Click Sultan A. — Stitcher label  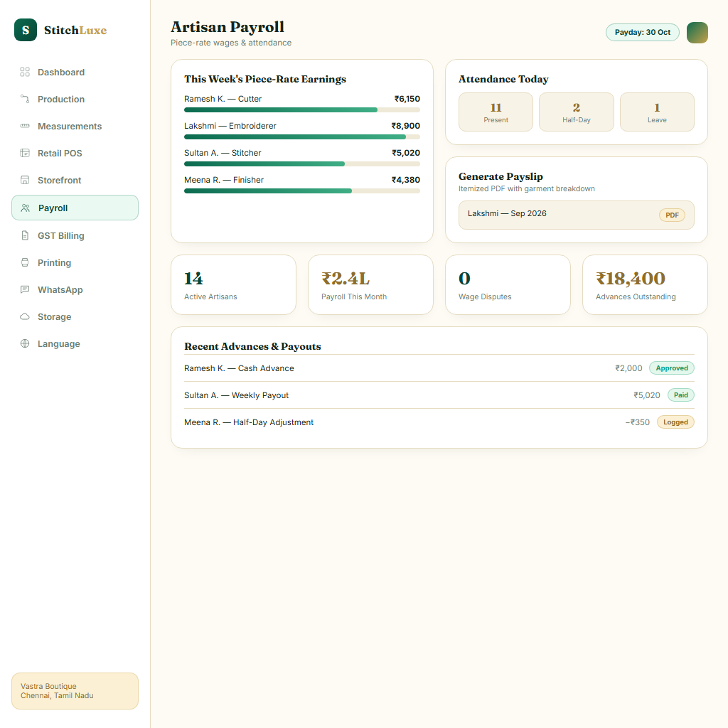(223, 153)
